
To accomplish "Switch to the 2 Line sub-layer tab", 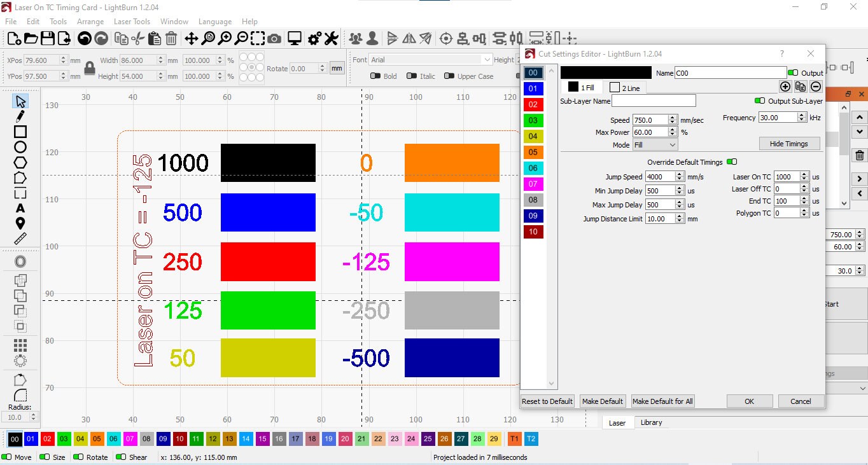I will click(625, 88).
